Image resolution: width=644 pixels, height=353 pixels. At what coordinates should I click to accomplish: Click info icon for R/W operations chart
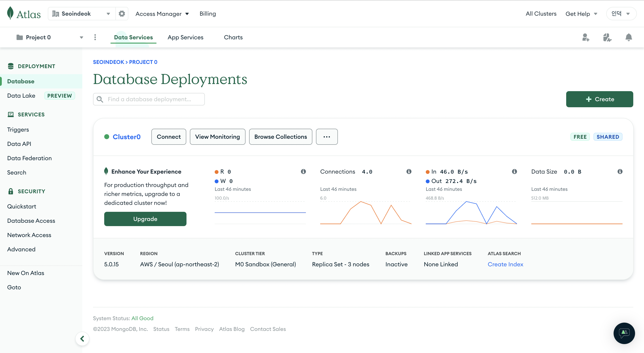[x=303, y=171]
